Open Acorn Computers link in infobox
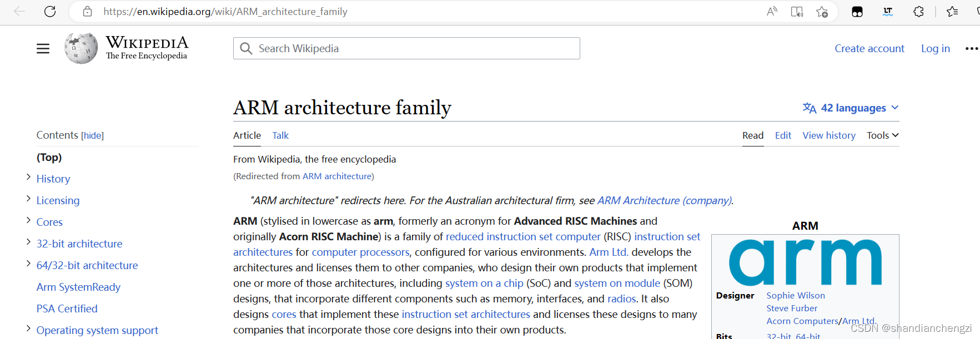 coord(803,321)
